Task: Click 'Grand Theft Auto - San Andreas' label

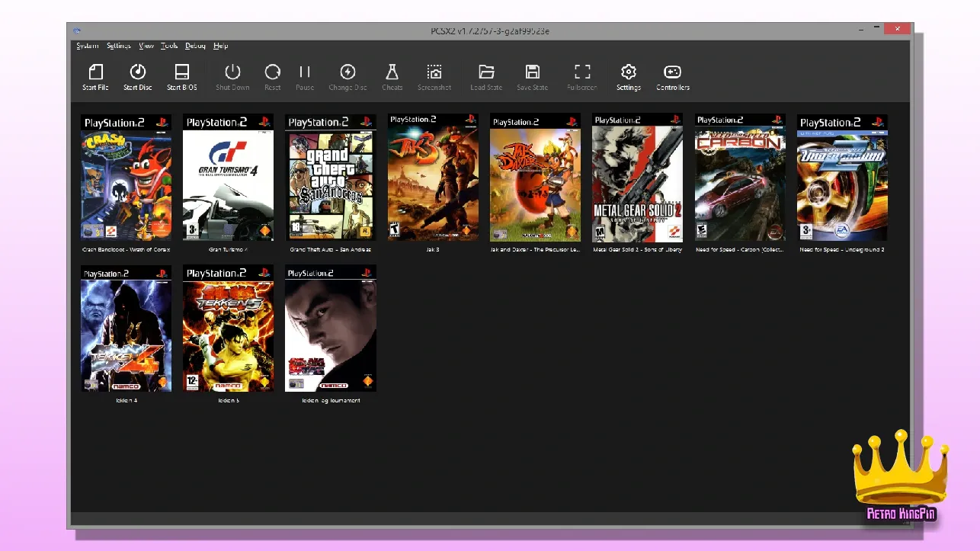Action: [x=331, y=249]
